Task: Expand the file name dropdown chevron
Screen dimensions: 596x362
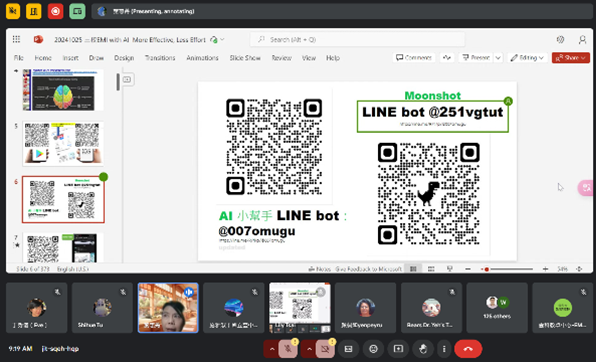Action: (222, 40)
